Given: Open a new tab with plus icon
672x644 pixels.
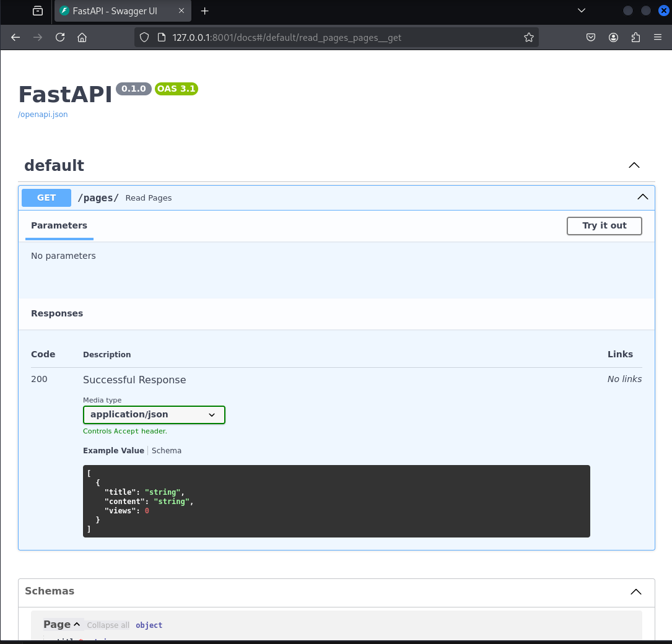Looking at the screenshot, I should point(205,11).
